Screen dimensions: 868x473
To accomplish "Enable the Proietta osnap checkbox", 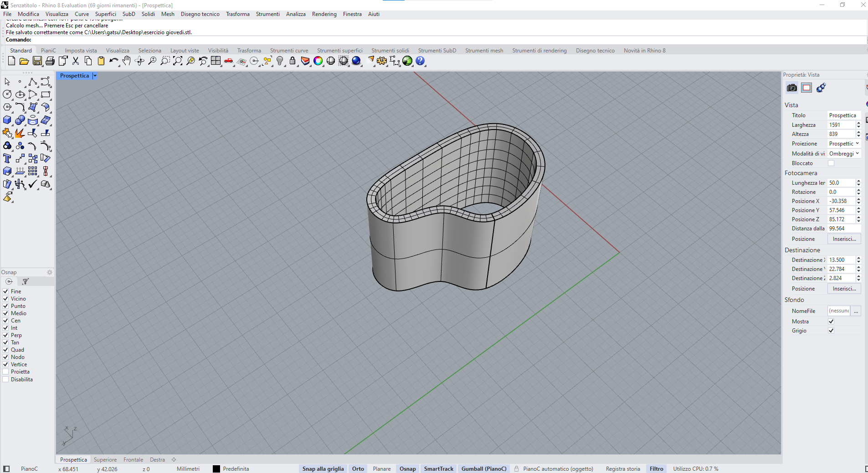I will click(x=6, y=372).
